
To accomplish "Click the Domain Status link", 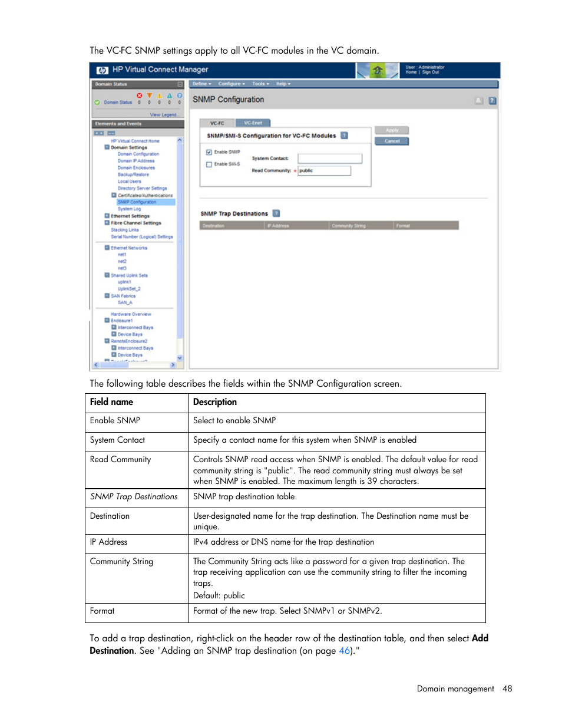I will pos(118,103).
